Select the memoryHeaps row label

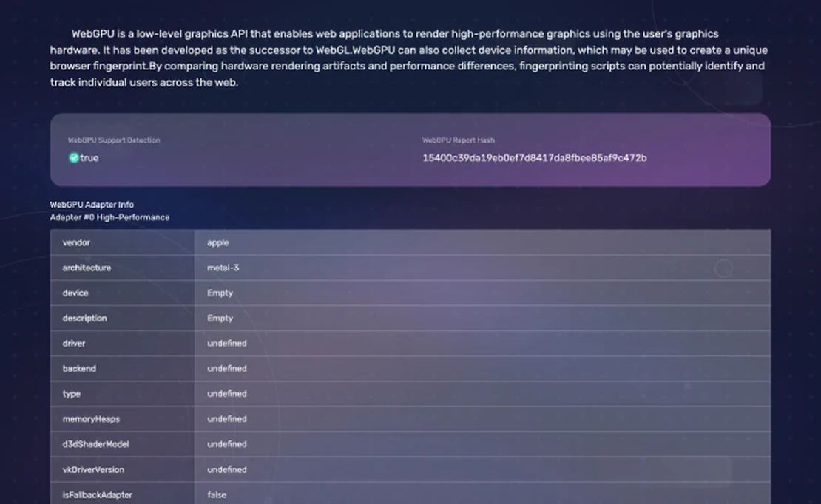point(91,419)
